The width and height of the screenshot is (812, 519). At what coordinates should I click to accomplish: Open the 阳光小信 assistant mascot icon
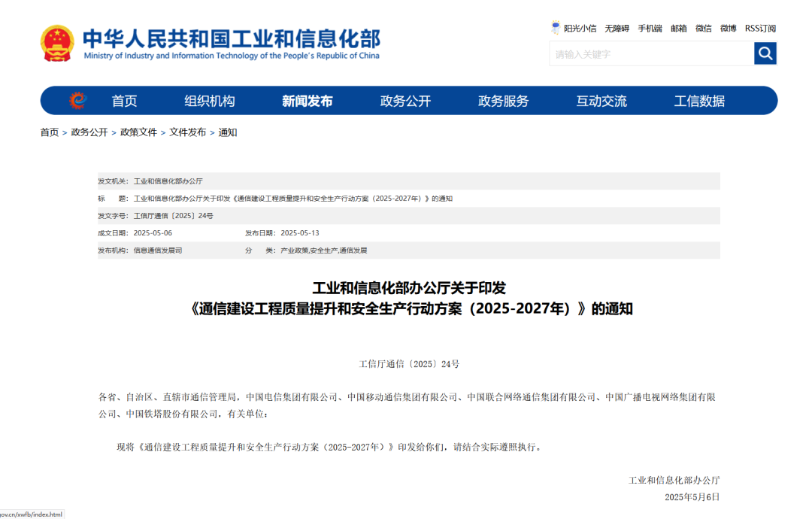556,27
